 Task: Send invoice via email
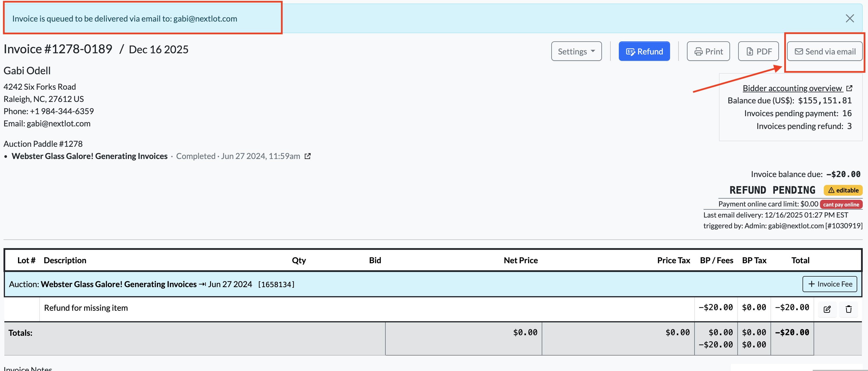pyautogui.click(x=825, y=51)
